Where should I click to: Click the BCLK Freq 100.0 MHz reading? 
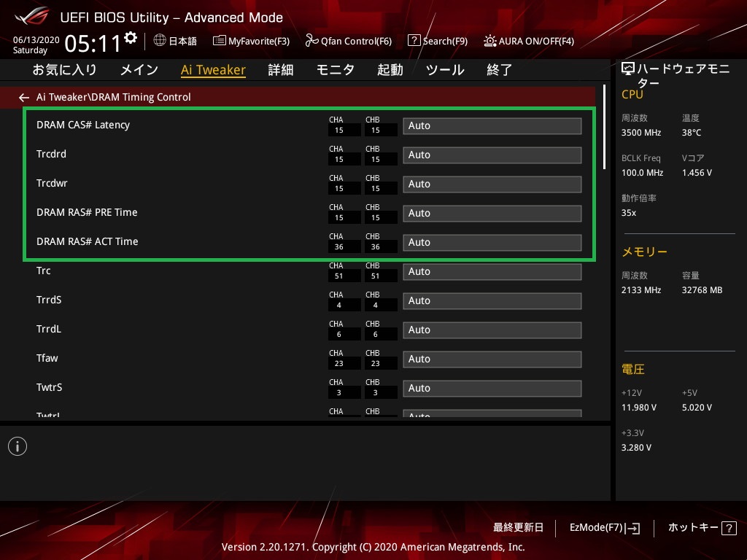click(x=642, y=173)
